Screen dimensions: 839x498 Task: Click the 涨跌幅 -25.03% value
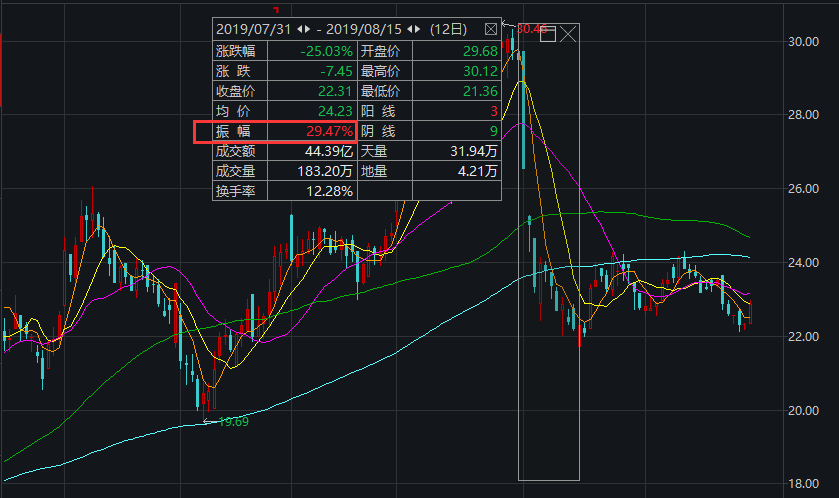pyautogui.click(x=326, y=50)
